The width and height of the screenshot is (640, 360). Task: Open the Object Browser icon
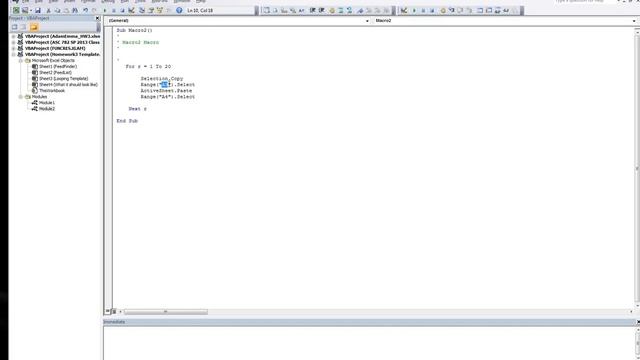click(x=160, y=10)
